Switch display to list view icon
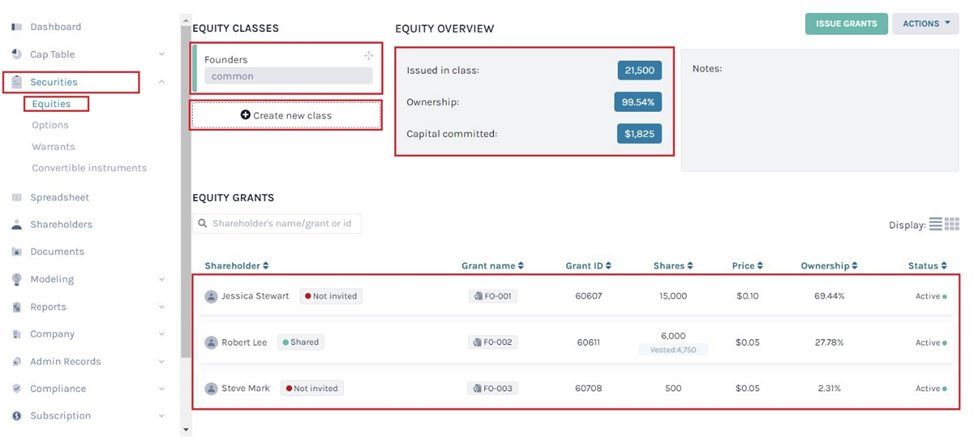 click(x=935, y=224)
